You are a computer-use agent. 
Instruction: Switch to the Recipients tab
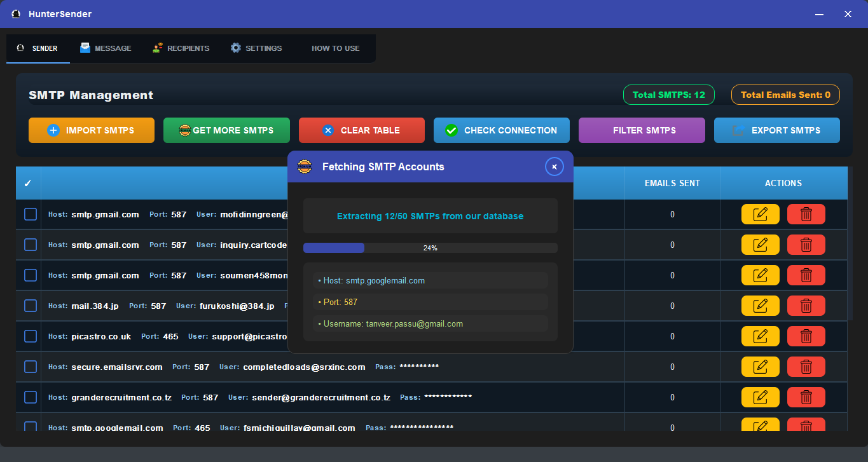point(181,48)
